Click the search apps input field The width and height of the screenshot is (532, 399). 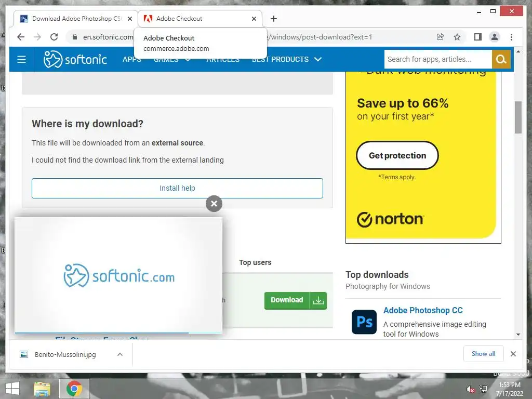(438, 59)
